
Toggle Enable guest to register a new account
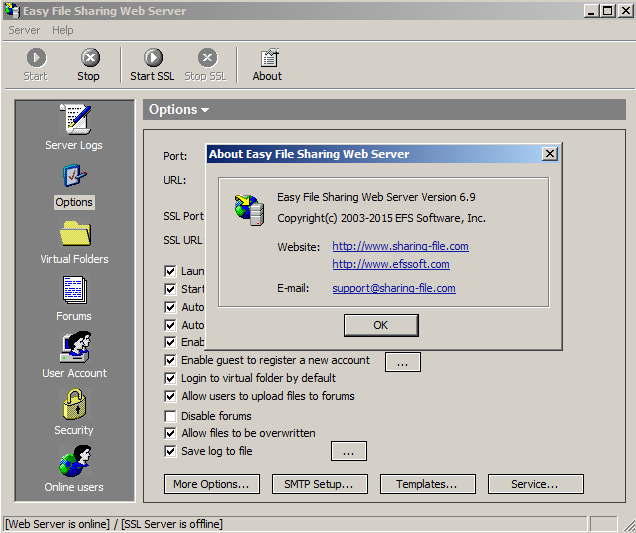click(170, 360)
